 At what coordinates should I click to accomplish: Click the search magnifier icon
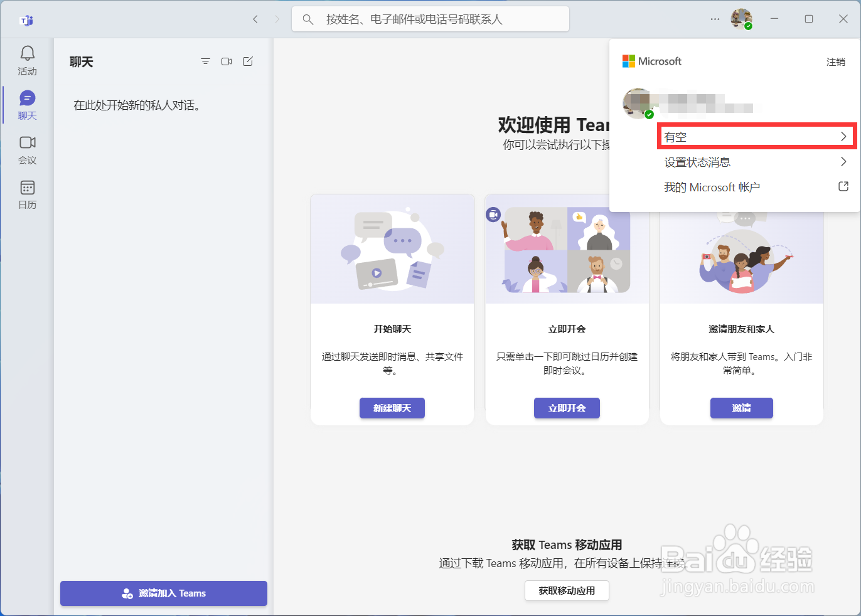pyautogui.click(x=308, y=19)
